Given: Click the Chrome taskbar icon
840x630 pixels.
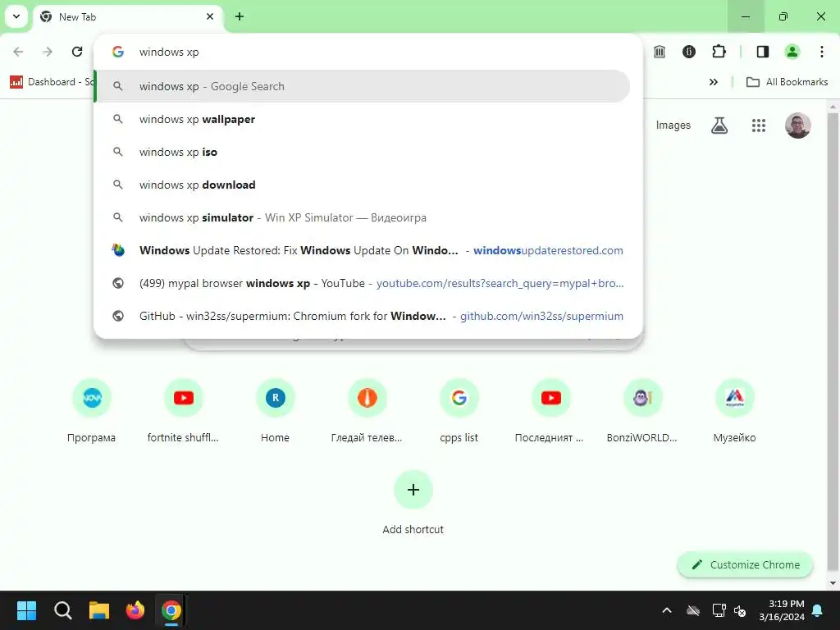Looking at the screenshot, I should pos(171,610).
